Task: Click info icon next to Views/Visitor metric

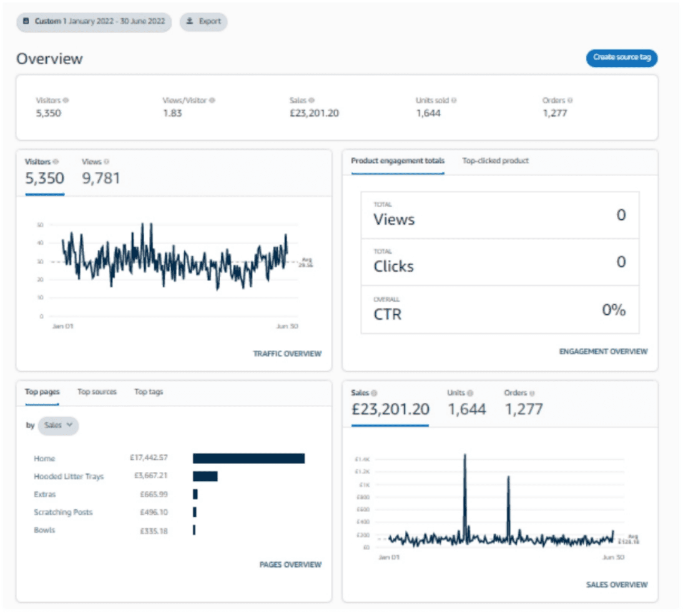Action: click(x=212, y=100)
